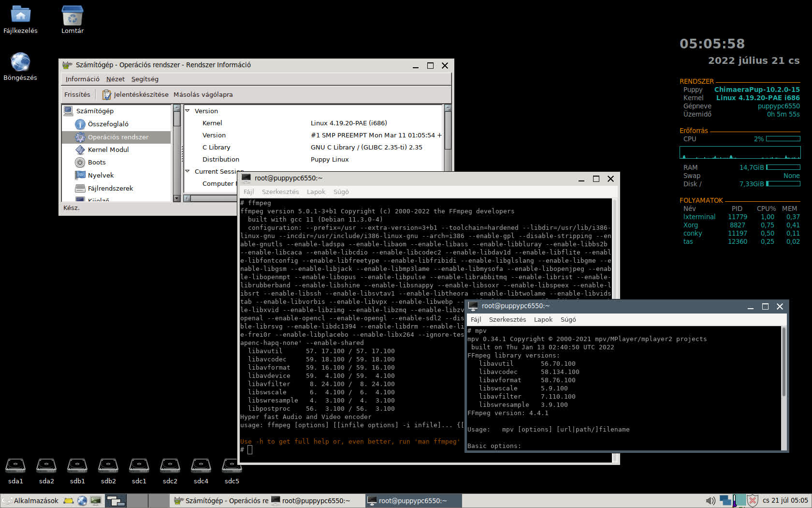This screenshot has width=812, height=508.
Task: Maximize the mpv terminal window
Action: (765, 306)
